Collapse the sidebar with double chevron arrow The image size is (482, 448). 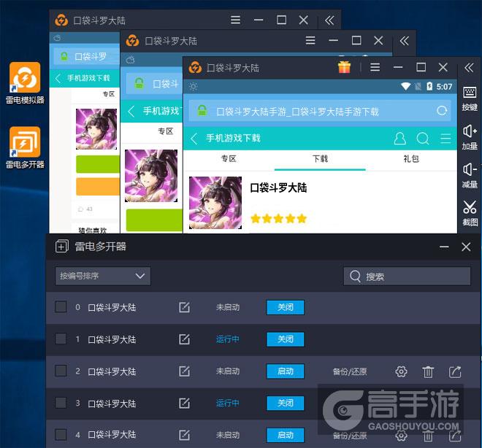click(468, 67)
